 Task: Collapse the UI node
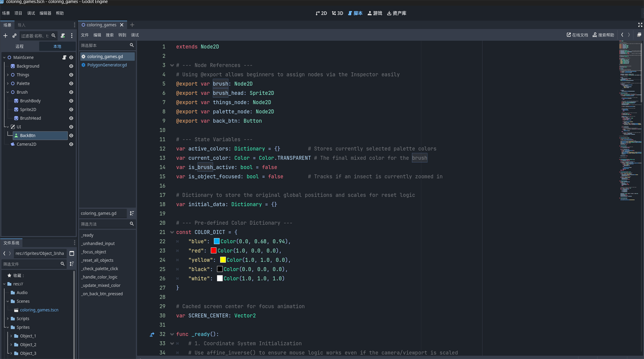coord(8,127)
